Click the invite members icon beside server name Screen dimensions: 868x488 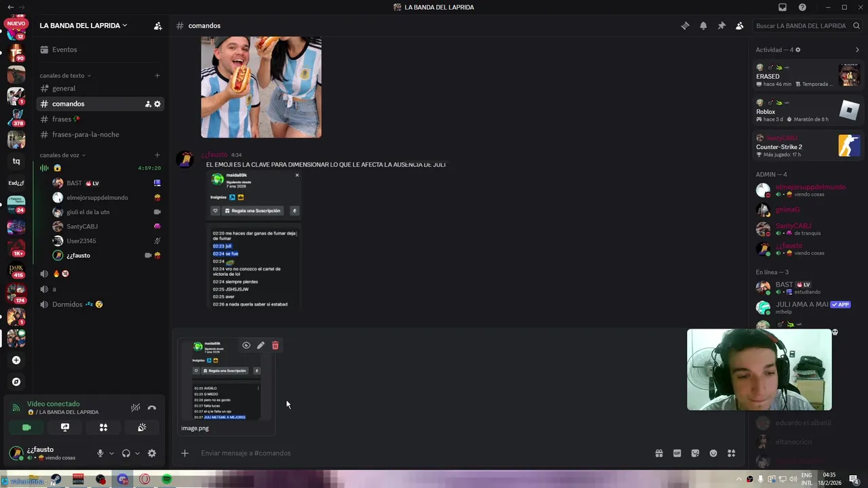[157, 26]
